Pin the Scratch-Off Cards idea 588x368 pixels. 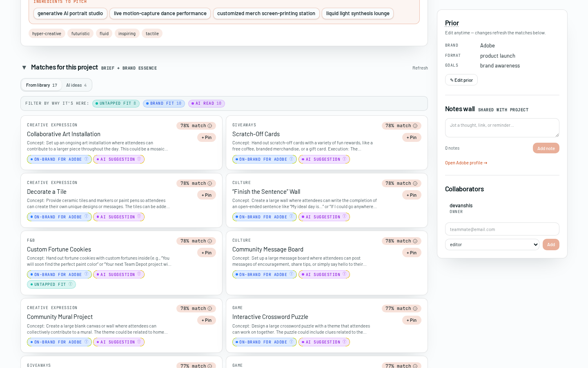412,137
